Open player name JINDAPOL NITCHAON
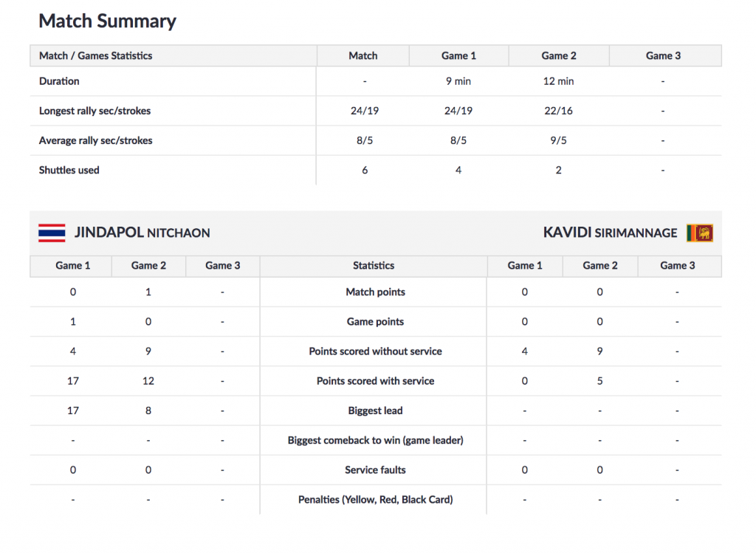Image resolution: width=756 pixels, height=553 pixels. [142, 233]
